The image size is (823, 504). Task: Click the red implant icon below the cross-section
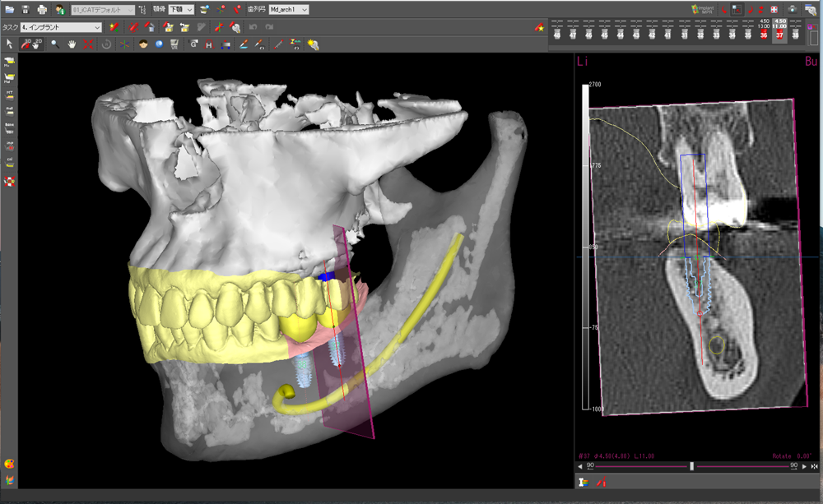point(602,482)
